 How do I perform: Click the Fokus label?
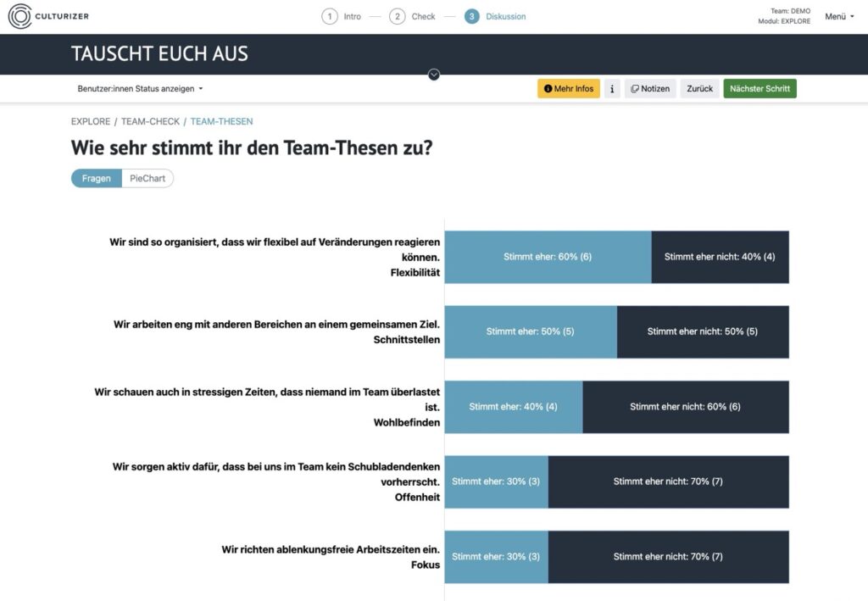(x=426, y=565)
